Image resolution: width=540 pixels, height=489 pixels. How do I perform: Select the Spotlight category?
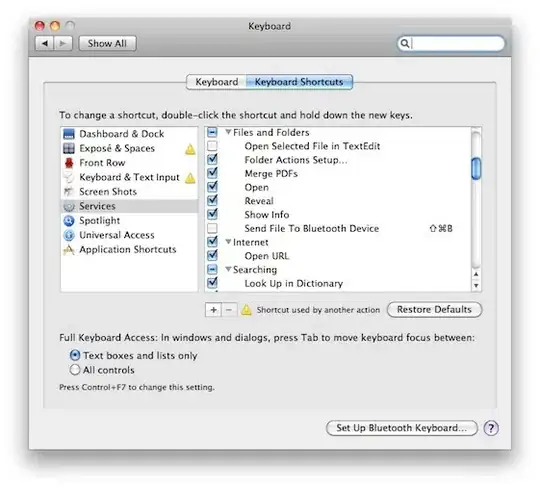click(x=129, y=221)
